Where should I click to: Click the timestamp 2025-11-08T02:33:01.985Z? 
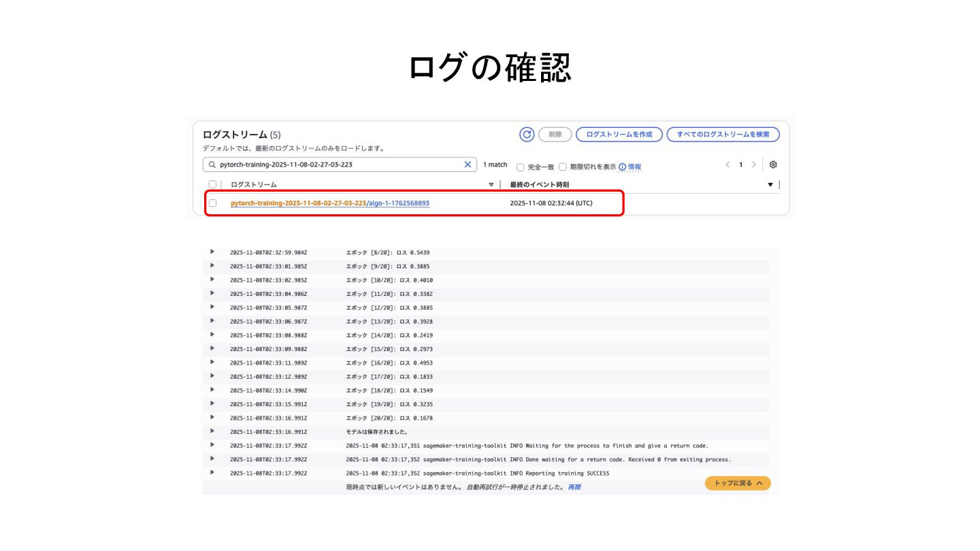coord(268,266)
